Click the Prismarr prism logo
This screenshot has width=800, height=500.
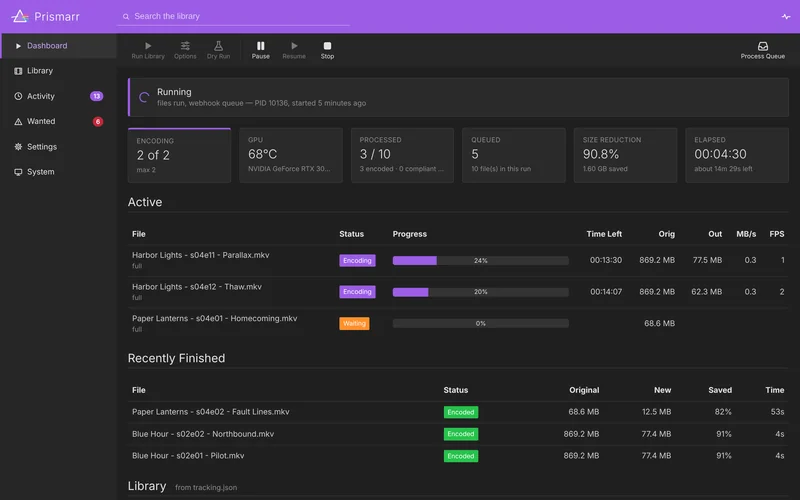(20, 16)
